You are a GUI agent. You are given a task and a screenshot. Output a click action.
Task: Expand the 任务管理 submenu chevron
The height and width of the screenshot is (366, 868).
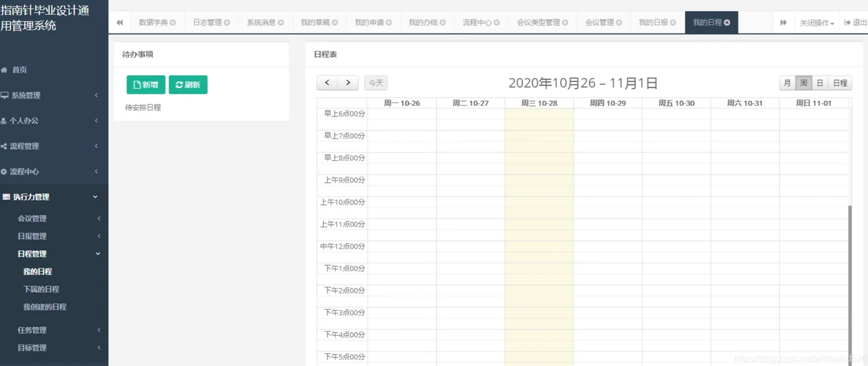pos(99,331)
